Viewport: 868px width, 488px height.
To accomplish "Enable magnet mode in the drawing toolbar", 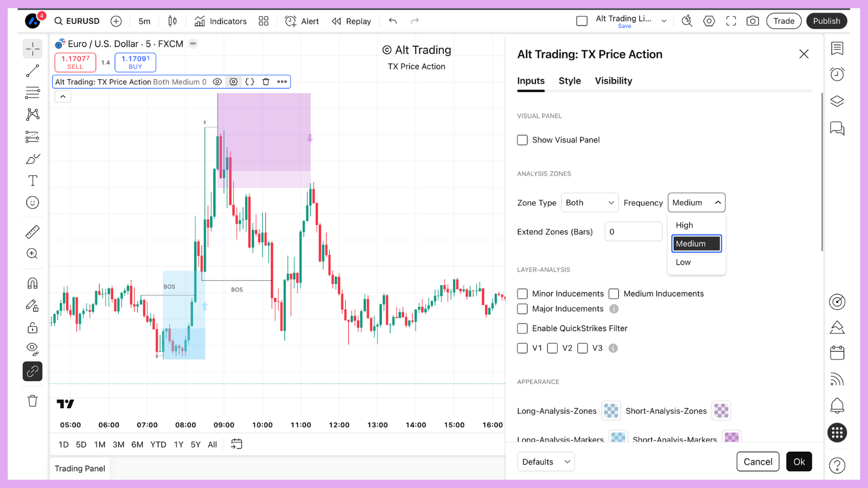I will 32,282.
